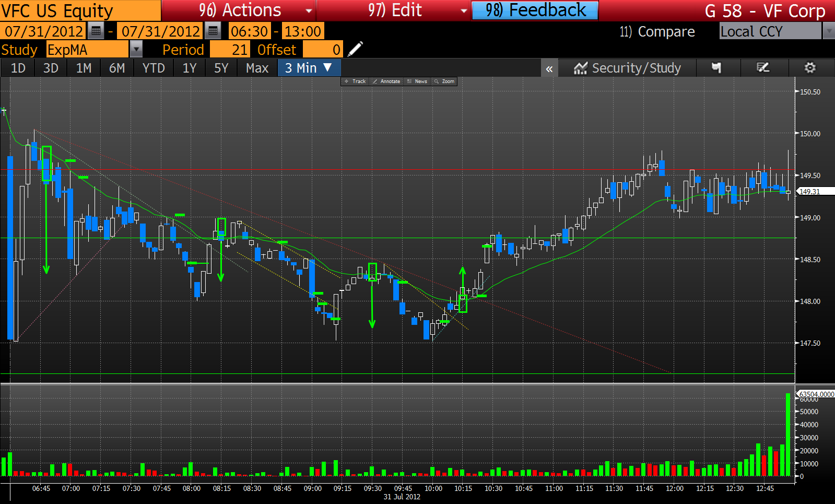835x504 pixels.
Task: Click the 06:45 time axis label
Action: tap(41, 488)
